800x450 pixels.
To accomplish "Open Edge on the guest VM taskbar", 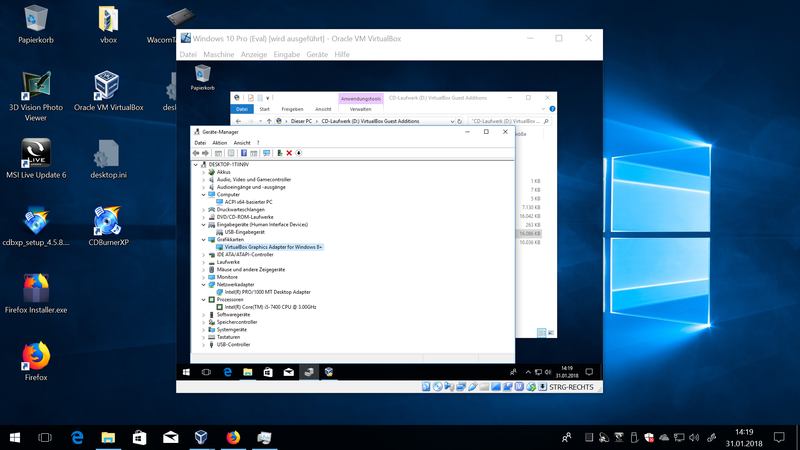I will coord(227,372).
